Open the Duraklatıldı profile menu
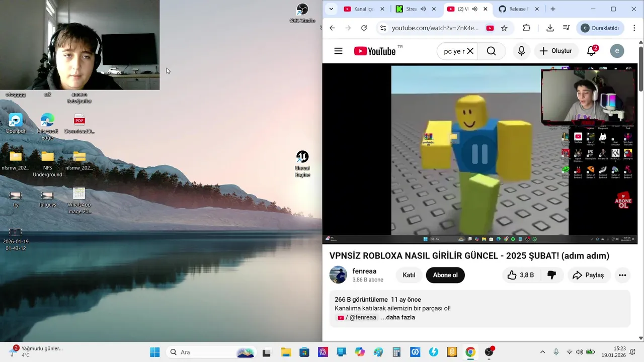 point(601,28)
